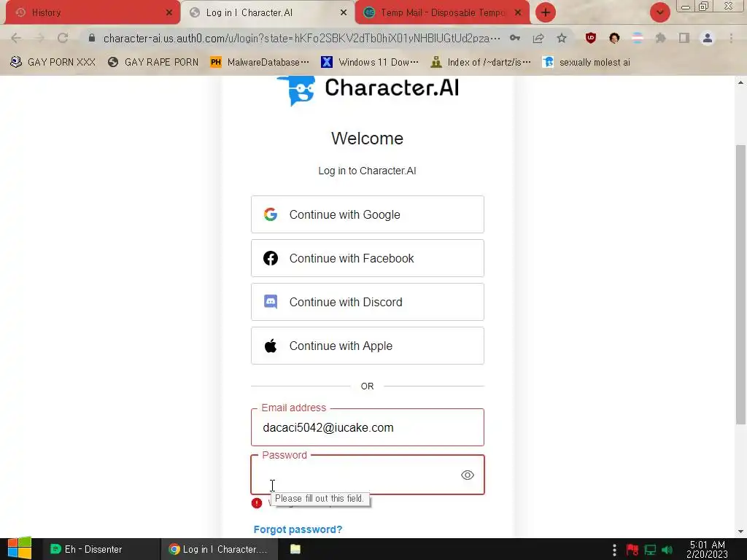Viewport: 747px width, 560px height.
Task: Close the Temp Mail tab
Action: (x=518, y=13)
